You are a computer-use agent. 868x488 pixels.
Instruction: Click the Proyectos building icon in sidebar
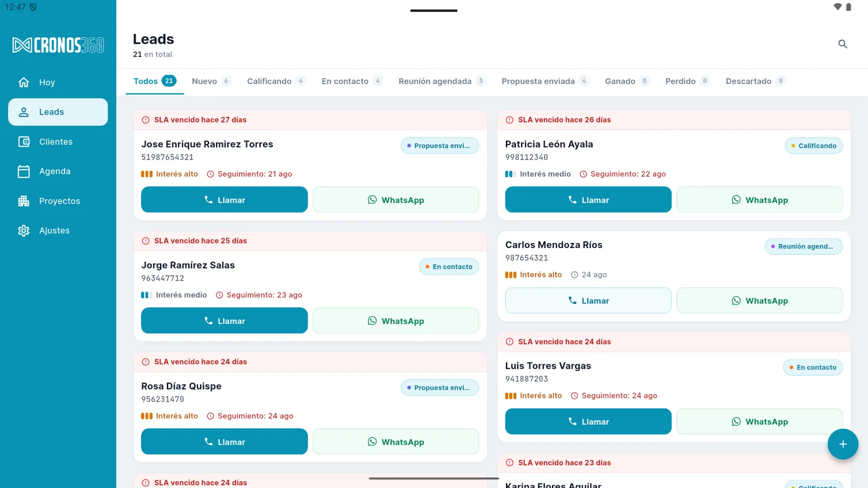(24, 201)
